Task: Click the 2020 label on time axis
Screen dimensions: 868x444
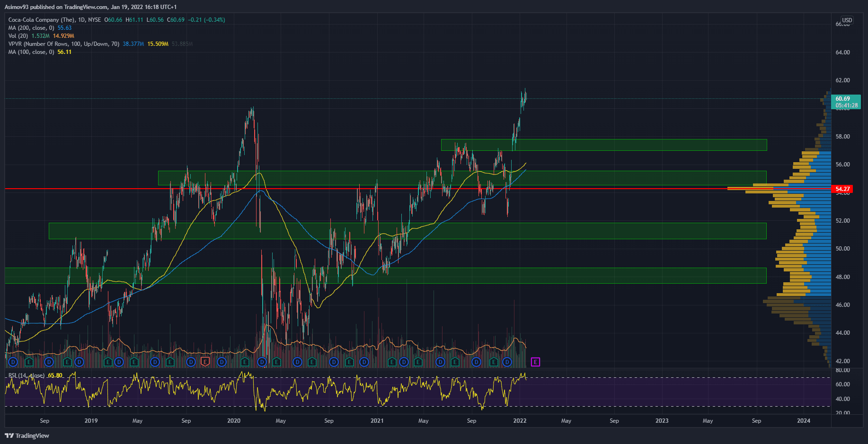Action: (234, 421)
